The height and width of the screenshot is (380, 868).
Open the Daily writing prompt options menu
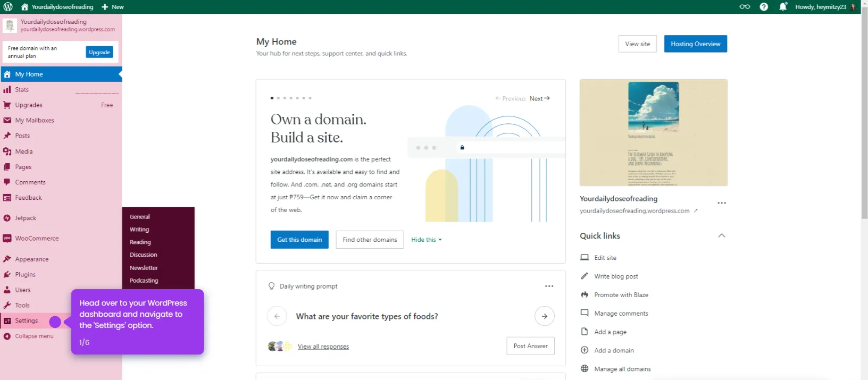click(x=549, y=286)
